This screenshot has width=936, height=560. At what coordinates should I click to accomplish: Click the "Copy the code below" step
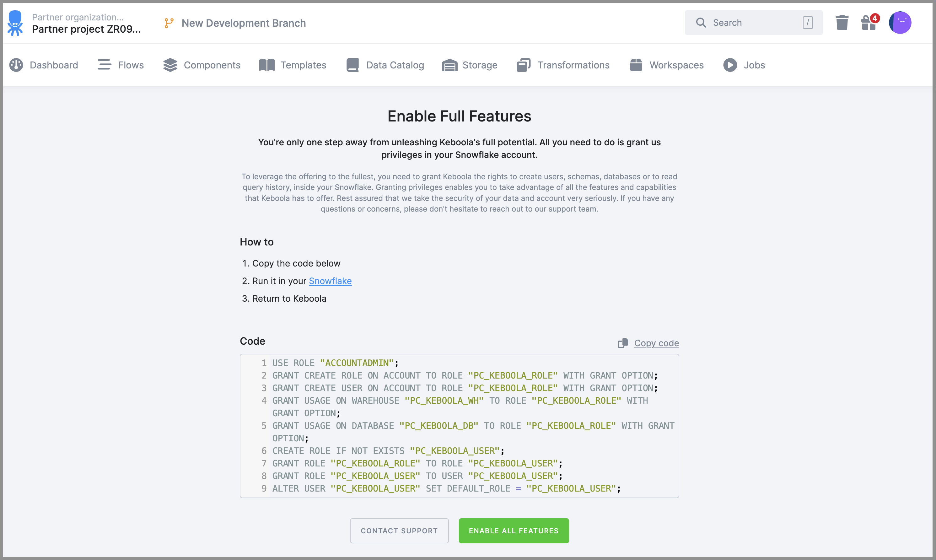pyautogui.click(x=296, y=263)
